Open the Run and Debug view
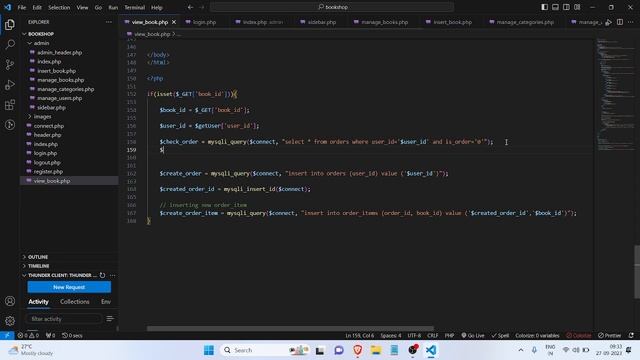Image resolution: width=640 pixels, height=360 pixels. [x=10, y=84]
